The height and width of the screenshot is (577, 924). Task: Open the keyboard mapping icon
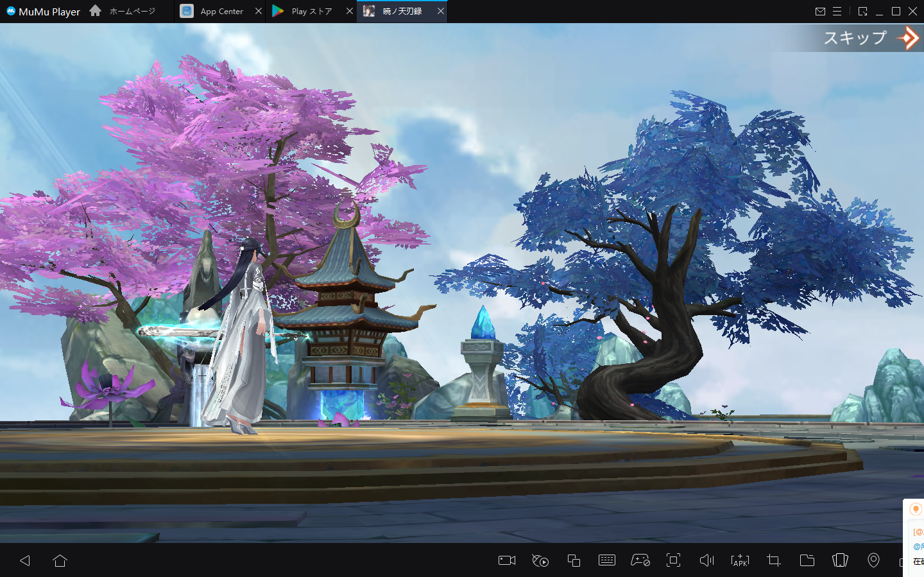point(606,560)
